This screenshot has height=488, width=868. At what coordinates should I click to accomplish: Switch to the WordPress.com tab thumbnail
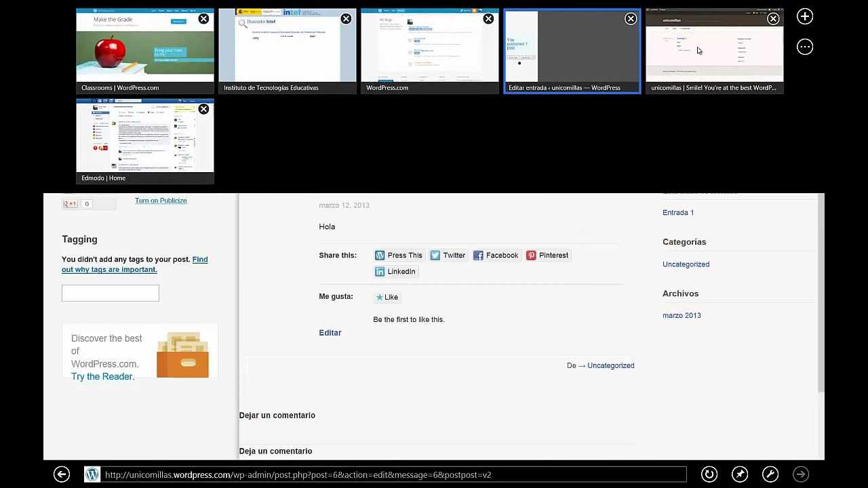pyautogui.click(x=430, y=51)
